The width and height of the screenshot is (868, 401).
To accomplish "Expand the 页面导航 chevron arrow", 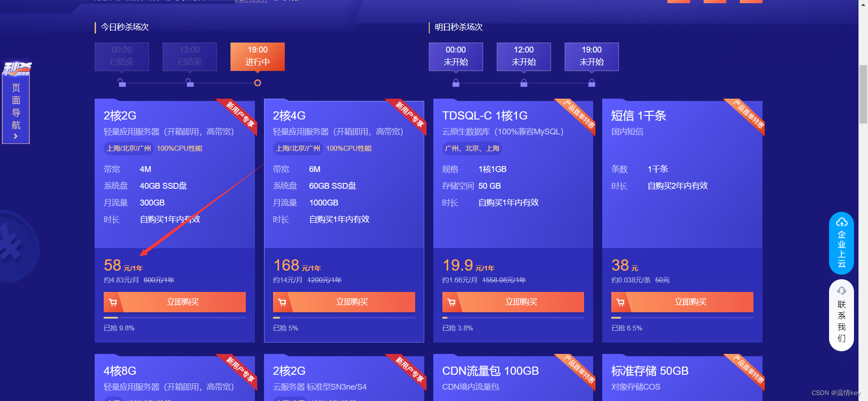I will (x=16, y=136).
